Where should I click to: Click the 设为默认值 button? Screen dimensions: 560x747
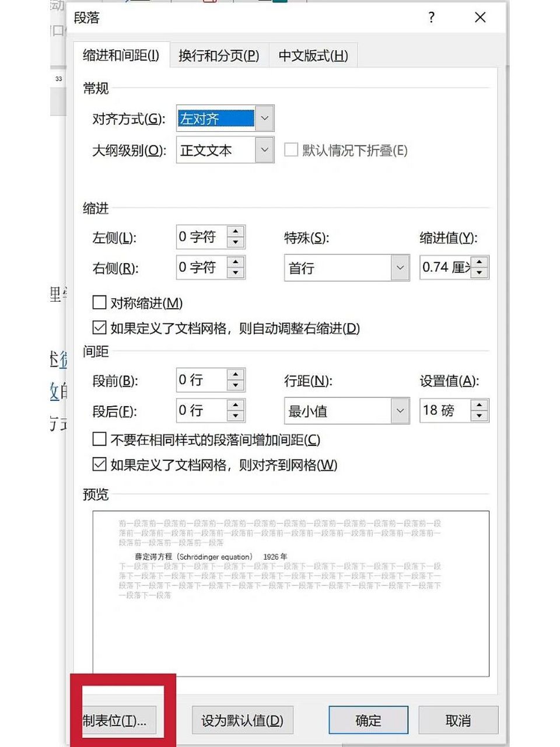coord(242,720)
